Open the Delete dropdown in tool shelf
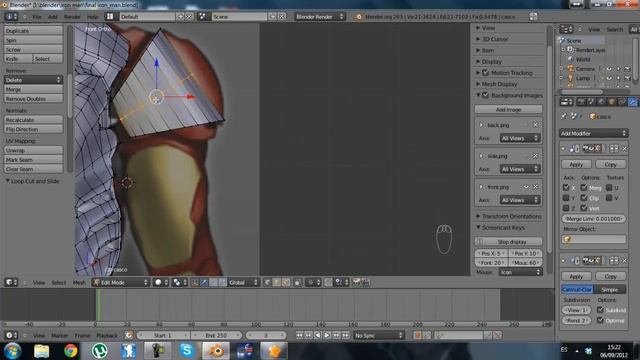 pos(33,80)
